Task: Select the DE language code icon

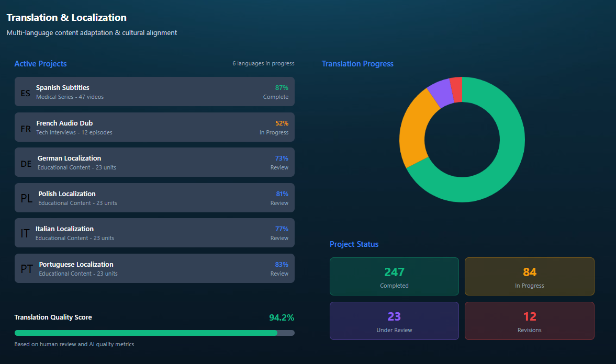Action: point(26,164)
